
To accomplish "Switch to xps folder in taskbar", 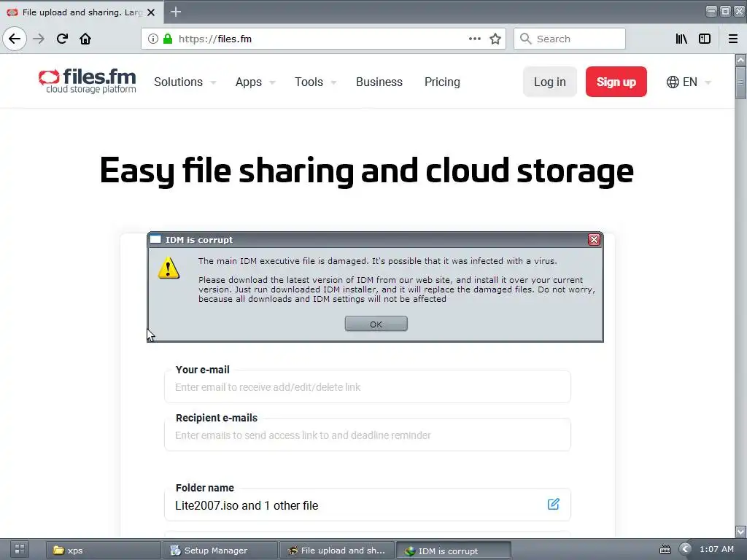I will point(104,550).
